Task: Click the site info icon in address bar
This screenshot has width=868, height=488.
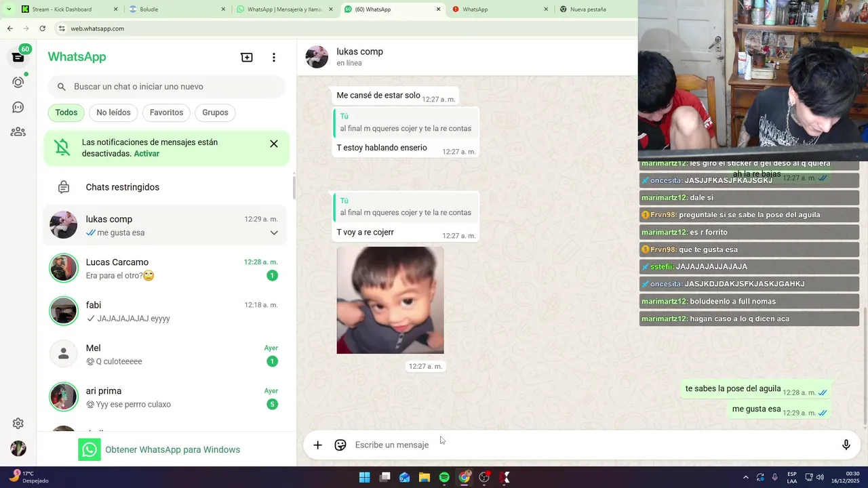Action: (x=62, y=28)
